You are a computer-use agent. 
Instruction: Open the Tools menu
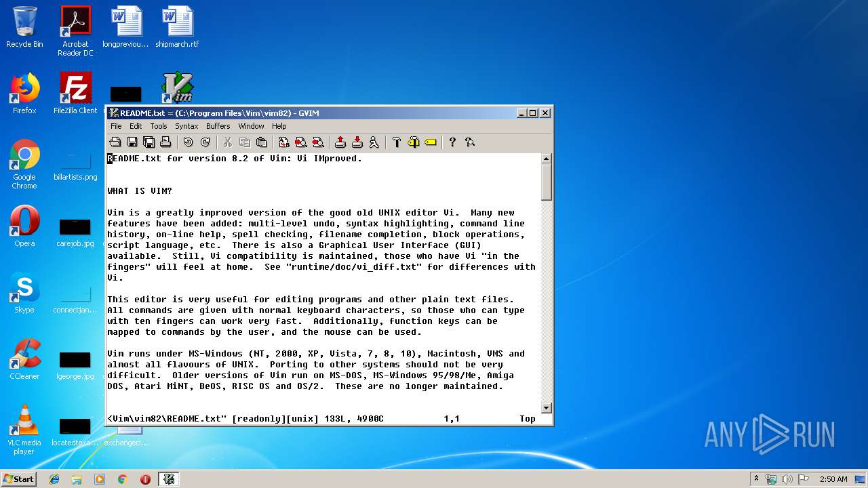tap(159, 126)
